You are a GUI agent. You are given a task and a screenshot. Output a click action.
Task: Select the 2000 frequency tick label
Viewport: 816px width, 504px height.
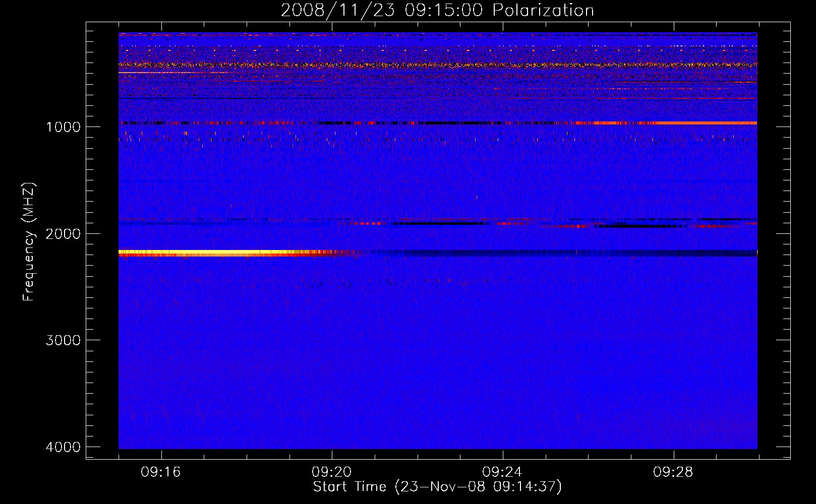click(63, 234)
